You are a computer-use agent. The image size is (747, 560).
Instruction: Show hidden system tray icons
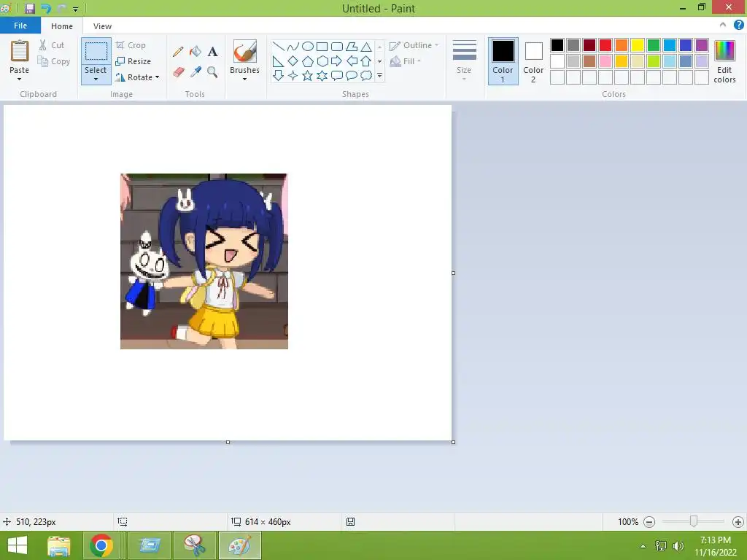click(643, 546)
